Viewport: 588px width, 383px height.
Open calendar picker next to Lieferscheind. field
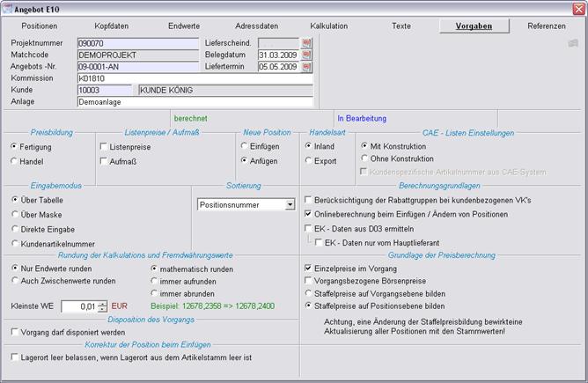[307, 42]
